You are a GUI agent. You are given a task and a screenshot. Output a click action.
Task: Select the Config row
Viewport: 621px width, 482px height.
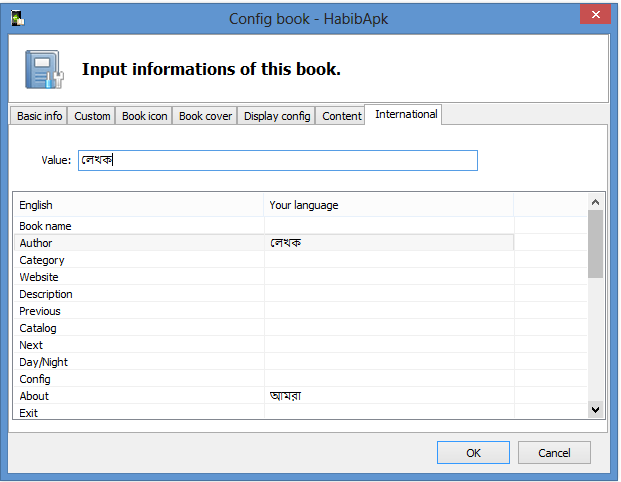coord(264,379)
